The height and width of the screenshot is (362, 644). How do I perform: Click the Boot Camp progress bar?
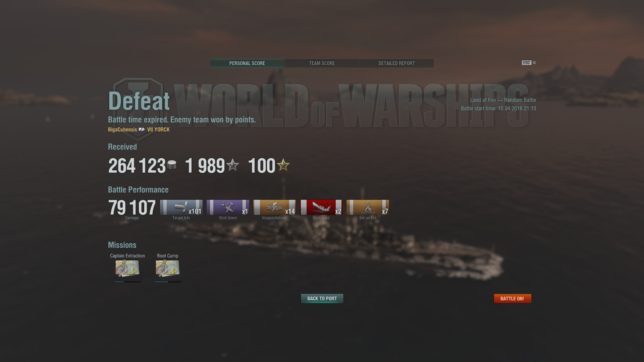pos(168,282)
